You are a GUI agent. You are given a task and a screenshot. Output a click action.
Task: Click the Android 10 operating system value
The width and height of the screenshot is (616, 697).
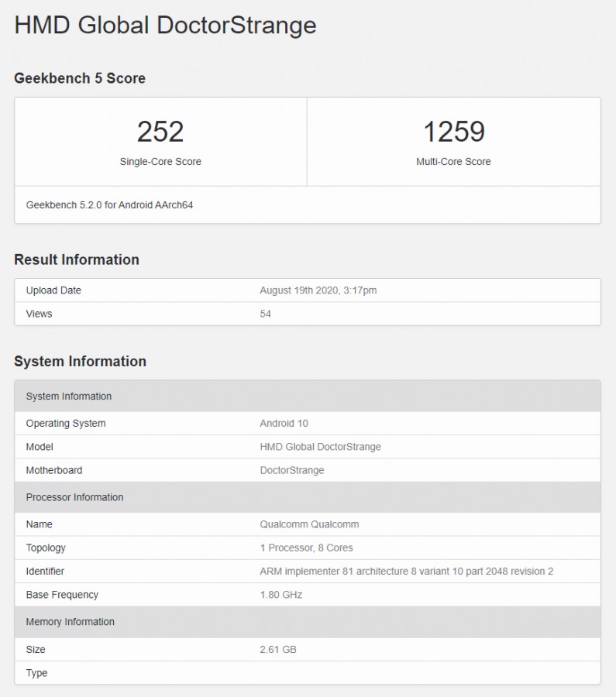click(284, 424)
